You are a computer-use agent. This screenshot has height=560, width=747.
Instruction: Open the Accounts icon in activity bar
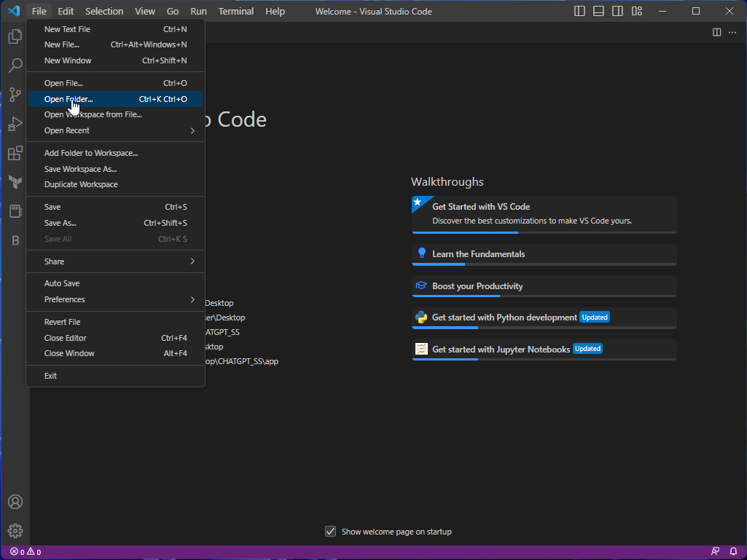click(x=15, y=502)
